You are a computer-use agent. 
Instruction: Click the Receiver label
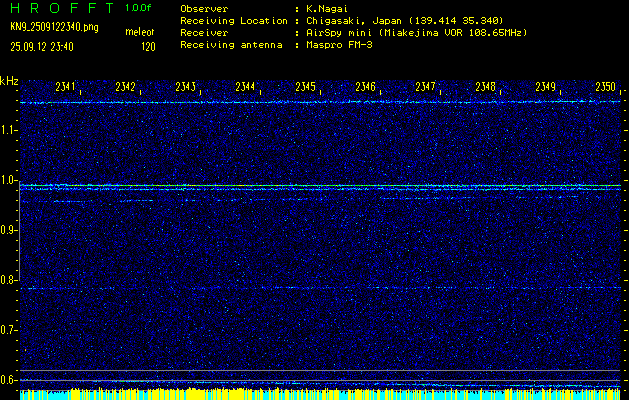(x=204, y=32)
